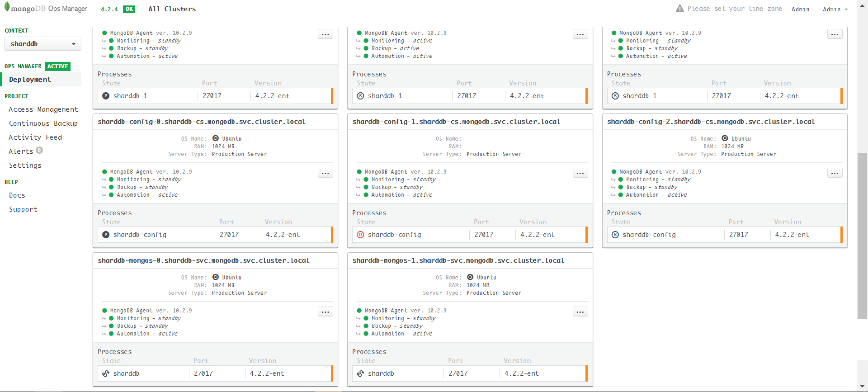Open Alerts in the sidebar
This screenshot has width=868, height=392.
(21, 151)
